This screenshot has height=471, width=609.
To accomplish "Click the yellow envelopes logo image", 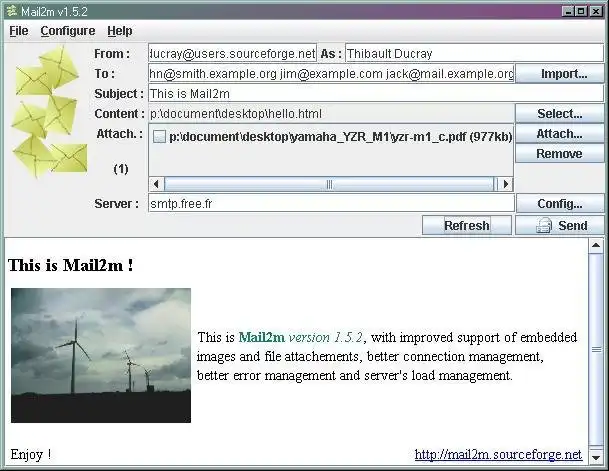I will (x=49, y=111).
